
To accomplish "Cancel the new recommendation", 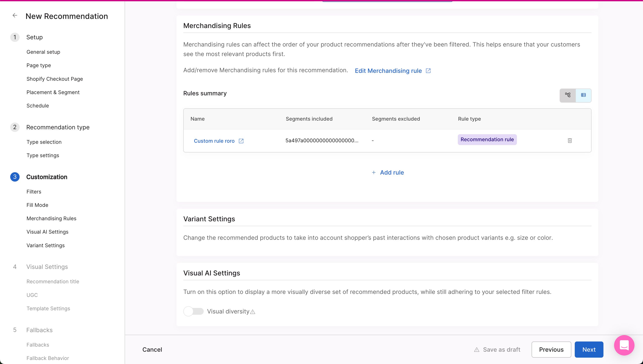I will [x=152, y=350].
